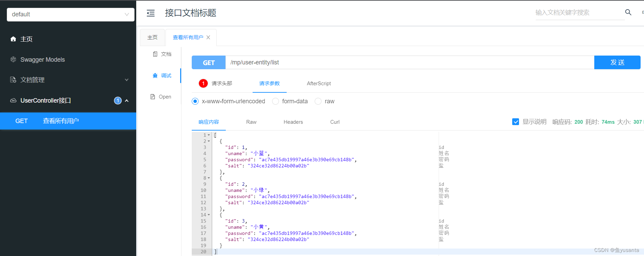Click the UserController接口 cloud icon
Viewport: 644px width, 256px height.
point(13,101)
